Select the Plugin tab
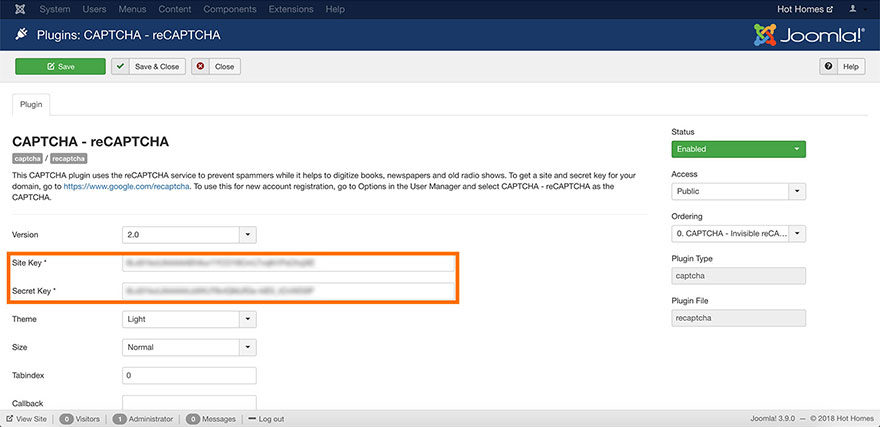880x427 pixels. (31, 104)
